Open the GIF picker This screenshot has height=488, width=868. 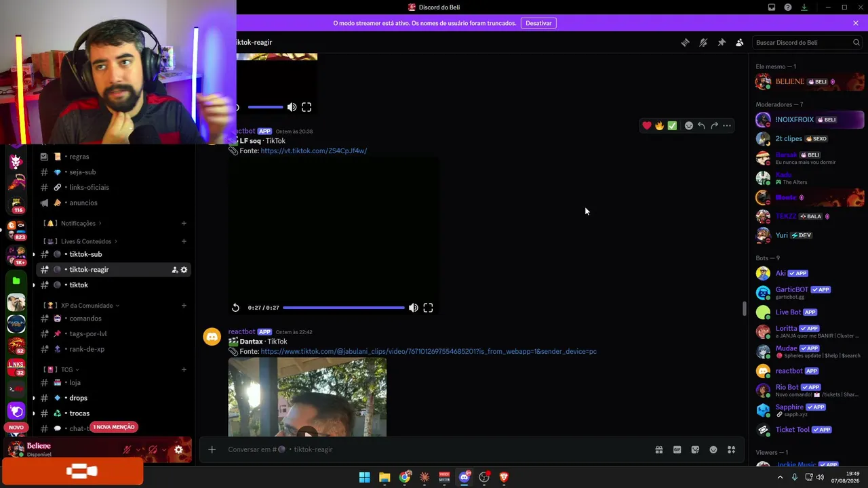coord(677,449)
